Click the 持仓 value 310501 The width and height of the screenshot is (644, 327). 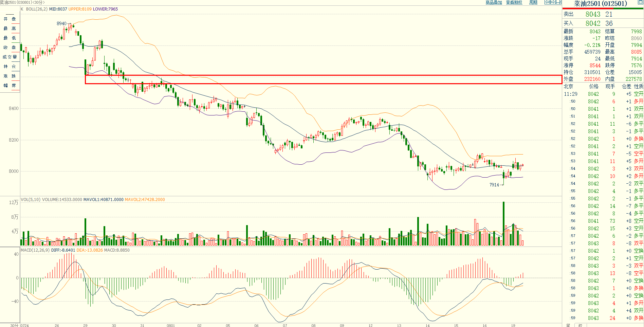[x=592, y=72]
